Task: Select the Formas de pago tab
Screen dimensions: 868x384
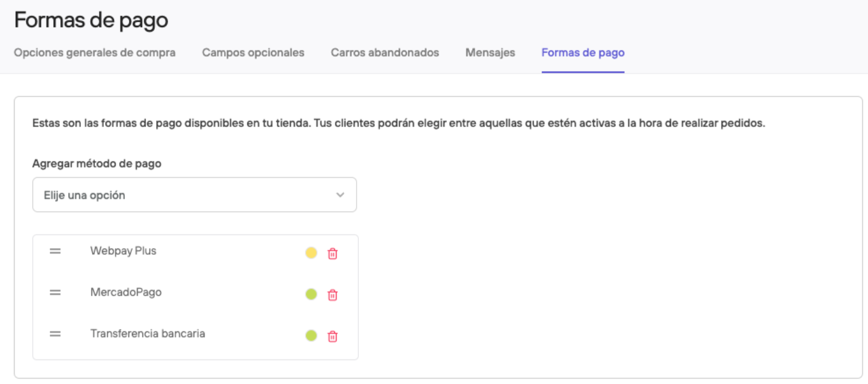Action: tap(583, 52)
